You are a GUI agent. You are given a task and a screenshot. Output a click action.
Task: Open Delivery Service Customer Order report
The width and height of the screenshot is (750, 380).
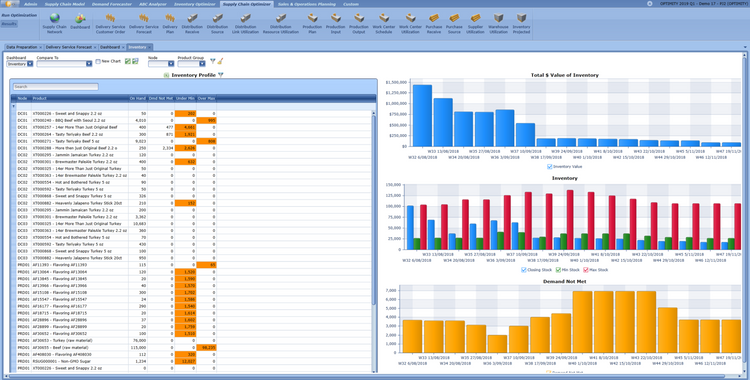110,23
